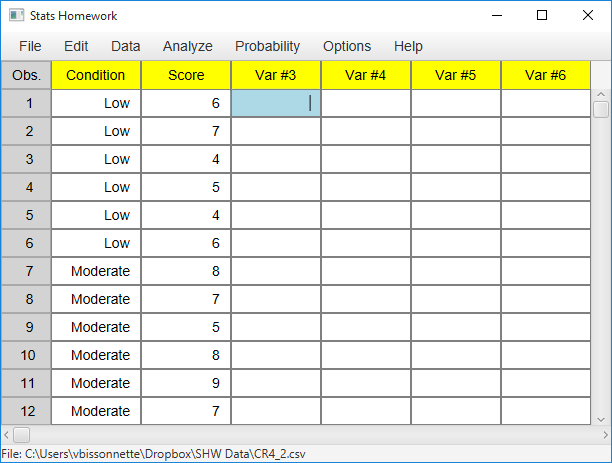Click Score value 7 in row 2
This screenshot has width=612, height=463.
click(186, 131)
